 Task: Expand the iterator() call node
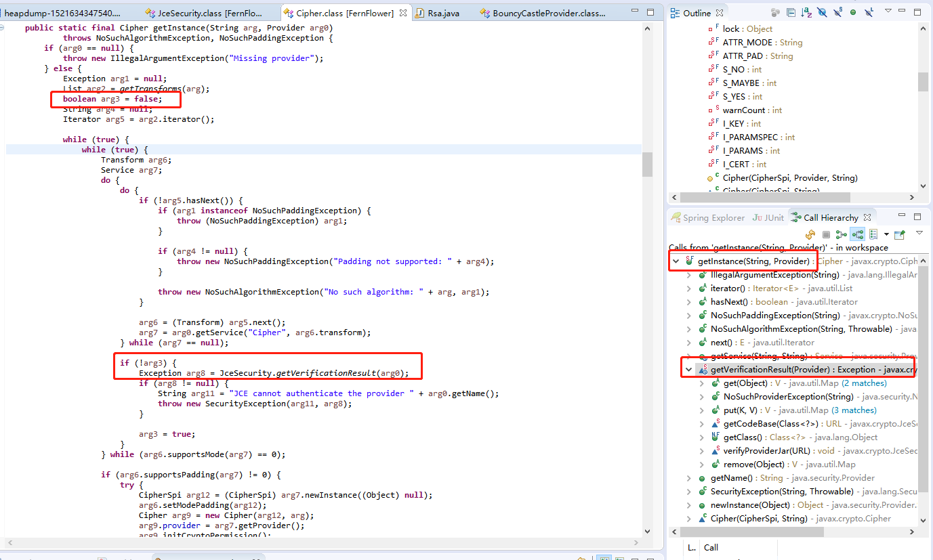click(690, 288)
